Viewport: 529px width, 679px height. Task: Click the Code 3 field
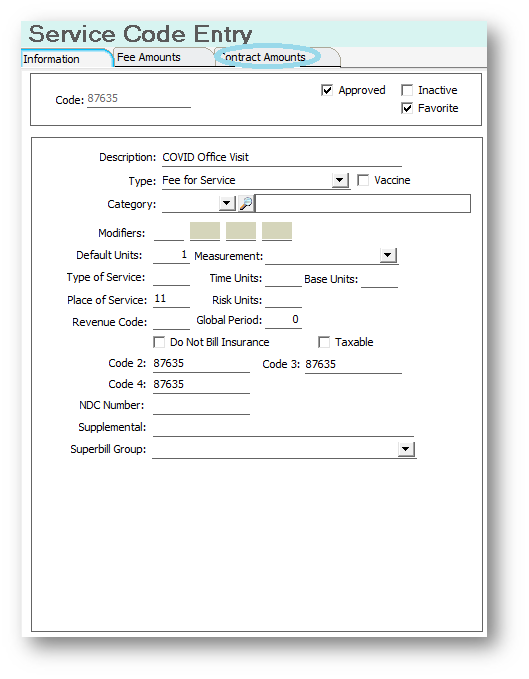pyautogui.click(x=353, y=365)
